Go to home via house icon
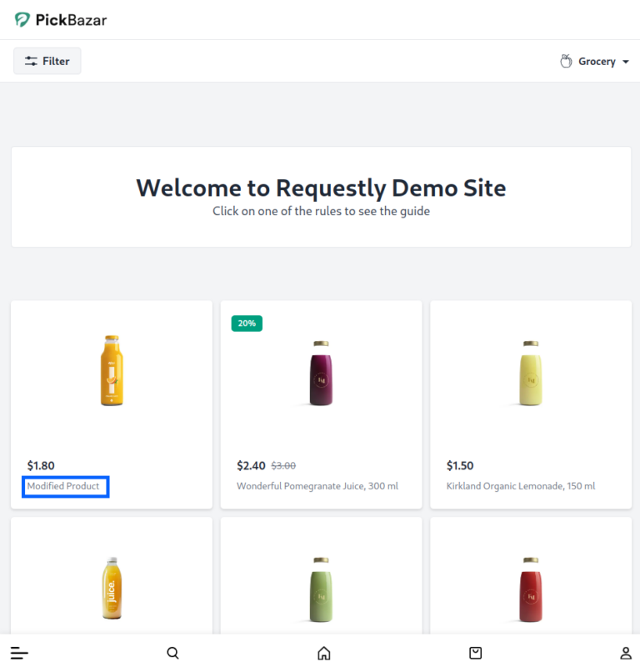 (x=324, y=653)
